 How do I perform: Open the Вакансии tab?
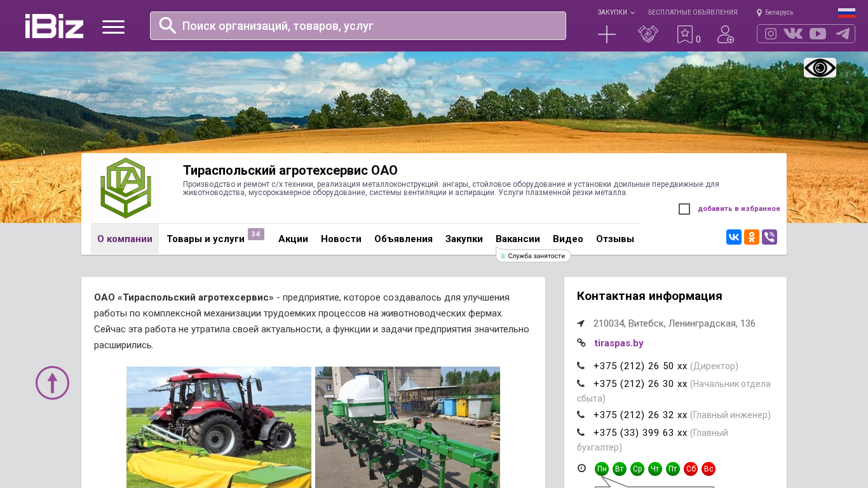pyautogui.click(x=518, y=239)
